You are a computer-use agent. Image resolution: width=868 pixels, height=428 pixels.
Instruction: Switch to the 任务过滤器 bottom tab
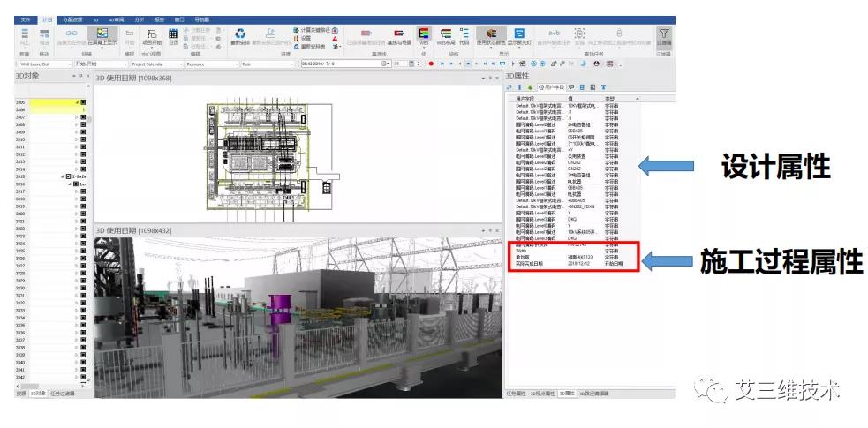click(x=63, y=394)
